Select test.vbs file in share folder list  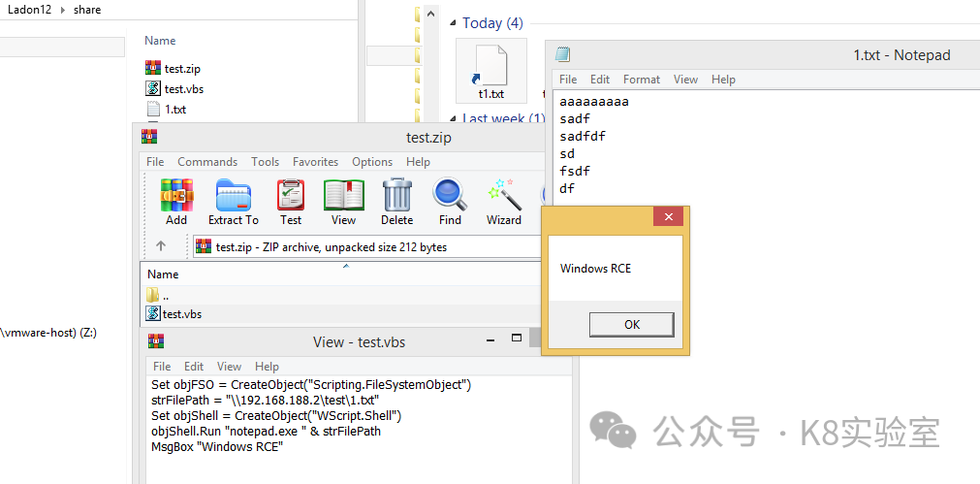(184, 89)
